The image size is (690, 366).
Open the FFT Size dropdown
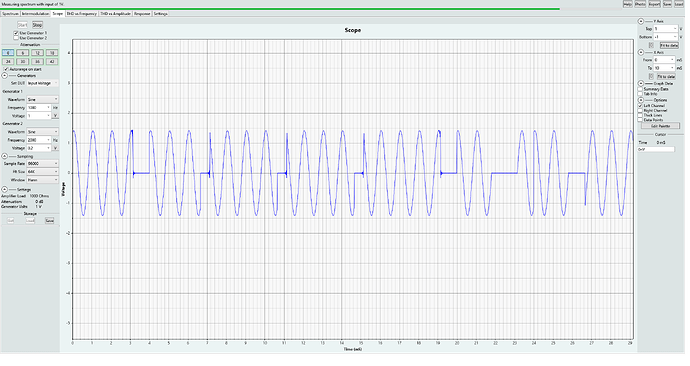(x=42, y=172)
